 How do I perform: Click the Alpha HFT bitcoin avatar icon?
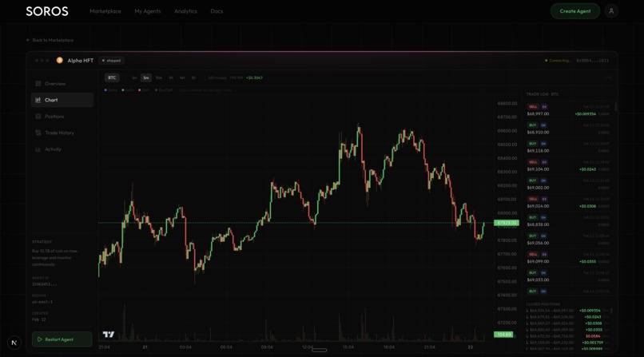coord(60,61)
